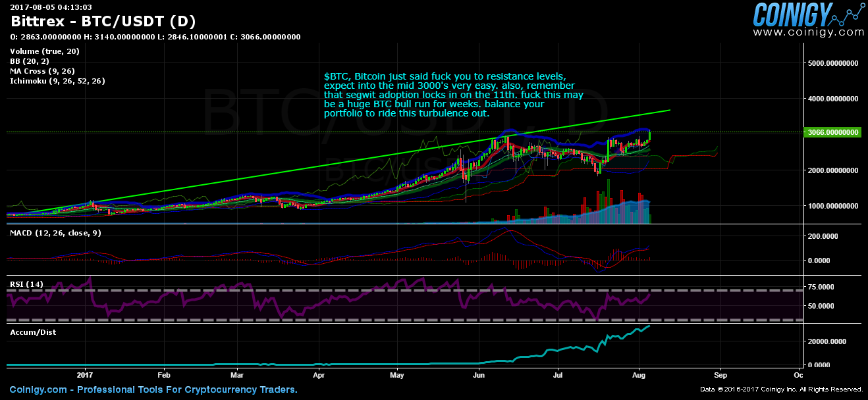Viewport: 868px width, 400px height.
Task: Select the RSI (14) panel label
Action: 27,284
